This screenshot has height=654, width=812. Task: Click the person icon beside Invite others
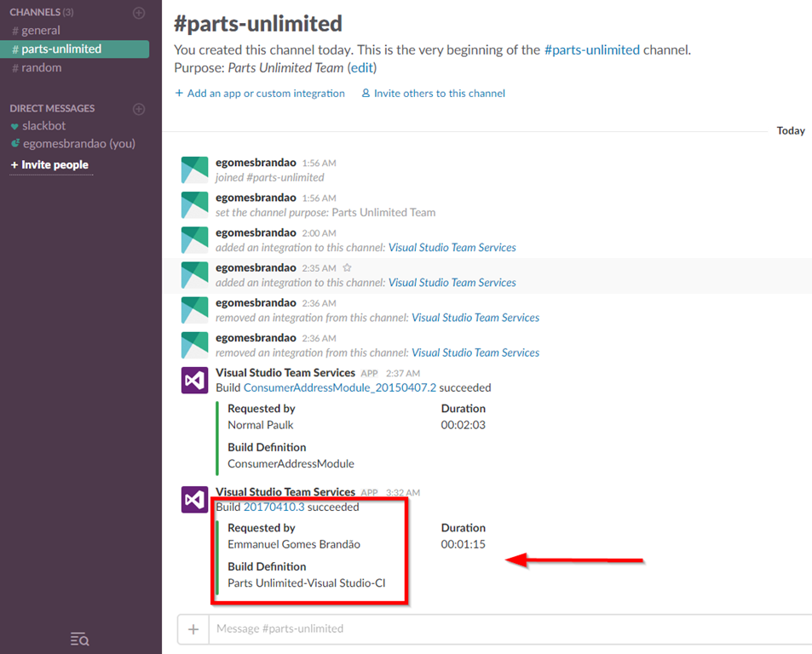pyautogui.click(x=366, y=93)
